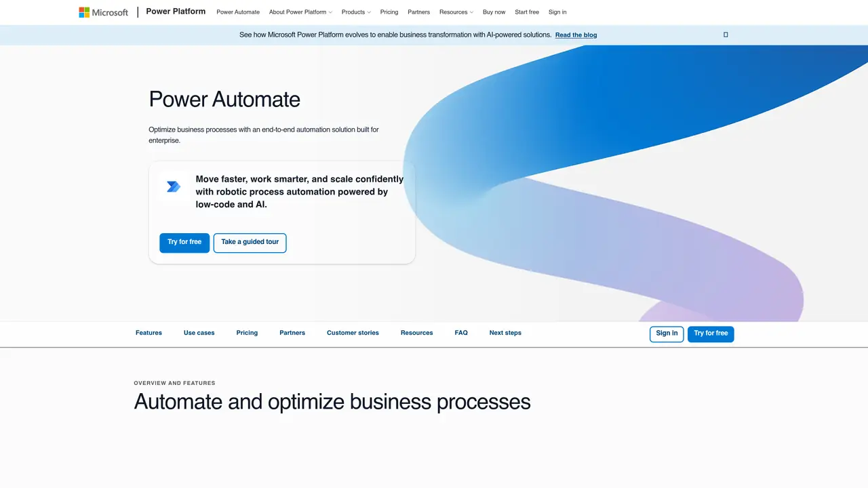Image resolution: width=868 pixels, height=488 pixels.
Task: Click the Power Automate product icon in card
Action: [174, 186]
